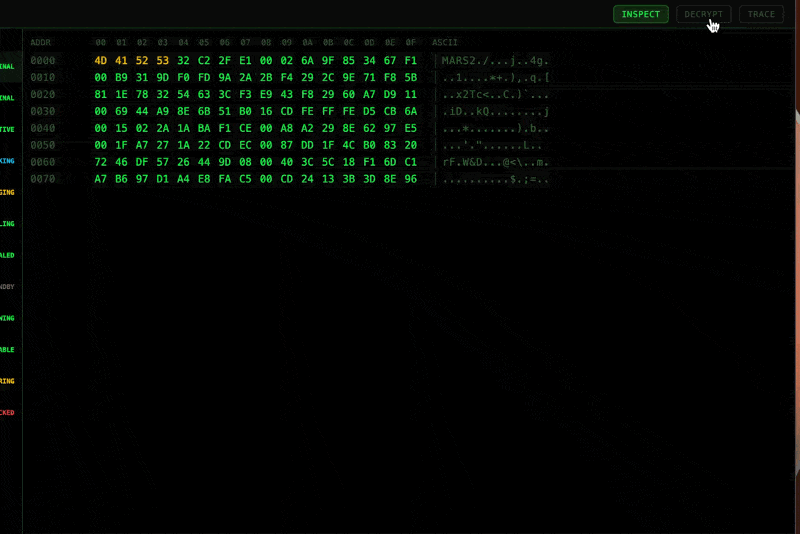The image size is (800, 534).
Task: Select the red 'CKED' status in the sidebar
Action: [x=7, y=412]
